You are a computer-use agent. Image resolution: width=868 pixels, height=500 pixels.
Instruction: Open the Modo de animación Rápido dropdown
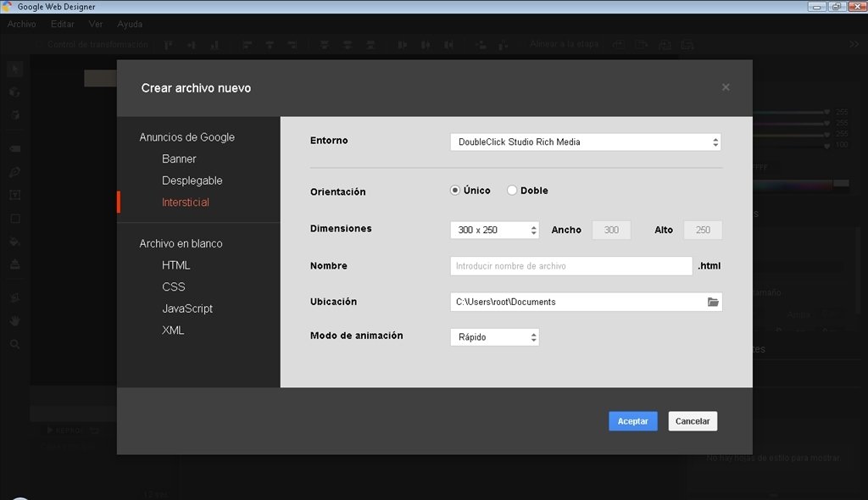[x=495, y=337]
